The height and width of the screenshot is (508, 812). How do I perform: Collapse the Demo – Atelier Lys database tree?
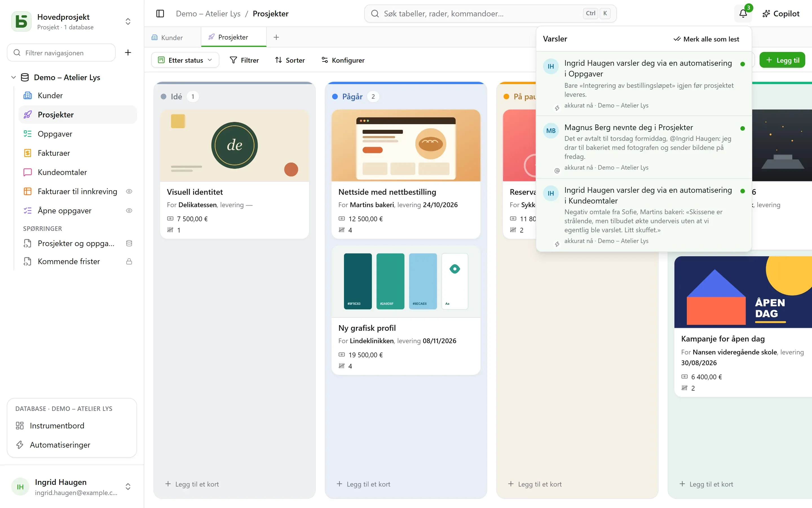pos(14,77)
